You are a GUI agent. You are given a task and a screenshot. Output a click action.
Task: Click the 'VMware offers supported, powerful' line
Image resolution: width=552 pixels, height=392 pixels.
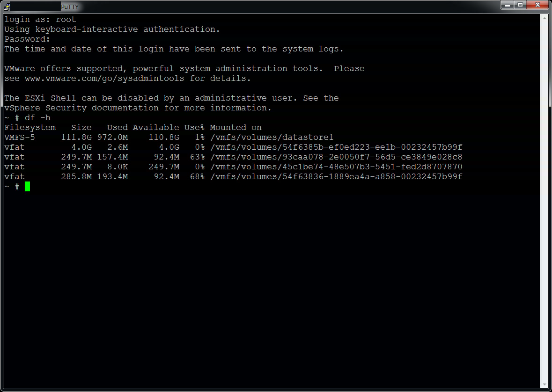[x=184, y=69]
